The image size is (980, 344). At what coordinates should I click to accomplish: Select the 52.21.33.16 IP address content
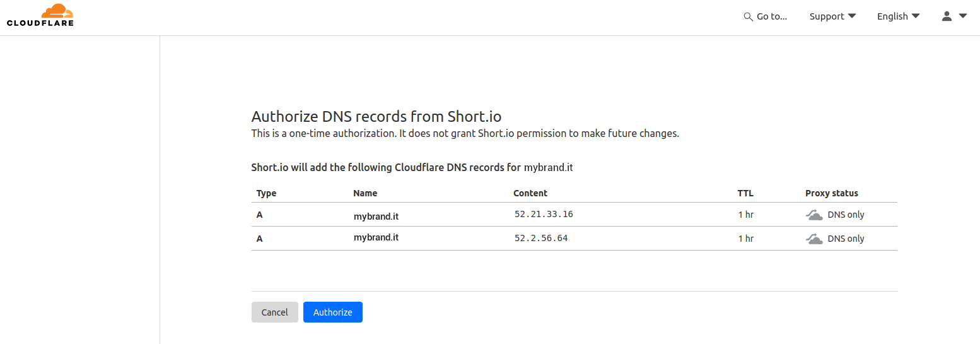(x=544, y=214)
